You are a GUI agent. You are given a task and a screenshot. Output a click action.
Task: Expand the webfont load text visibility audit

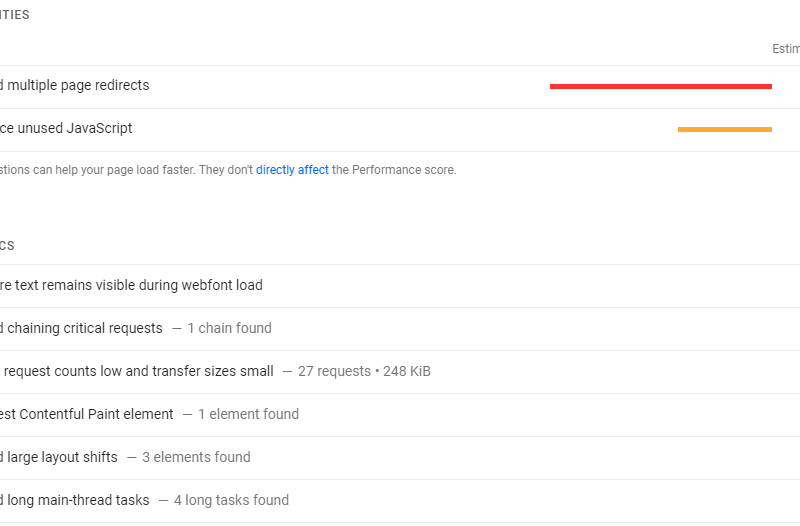coord(132,285)
